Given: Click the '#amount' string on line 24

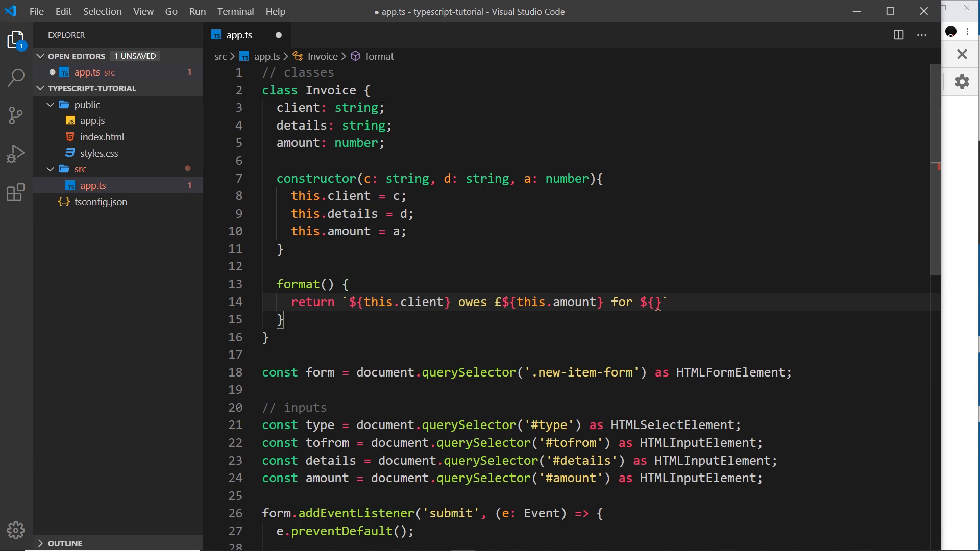Looking at the screenshot, I should coord(571,478).
